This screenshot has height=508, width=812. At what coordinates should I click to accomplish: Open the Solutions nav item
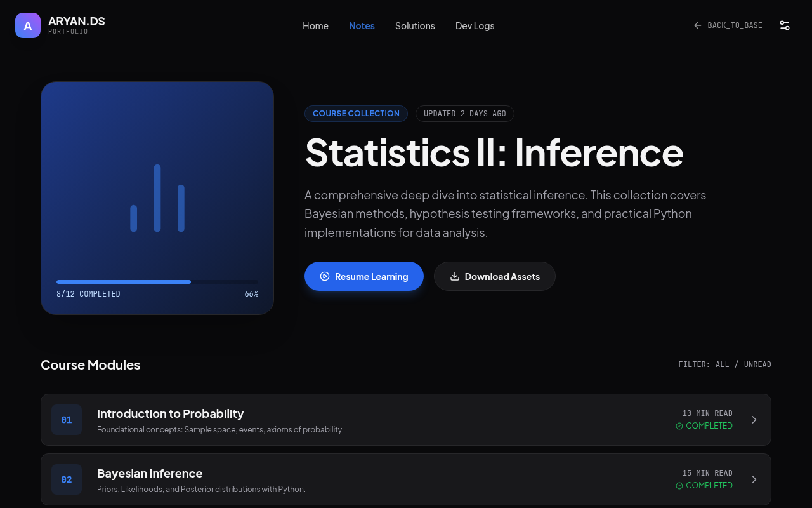[x=415, y=26]
